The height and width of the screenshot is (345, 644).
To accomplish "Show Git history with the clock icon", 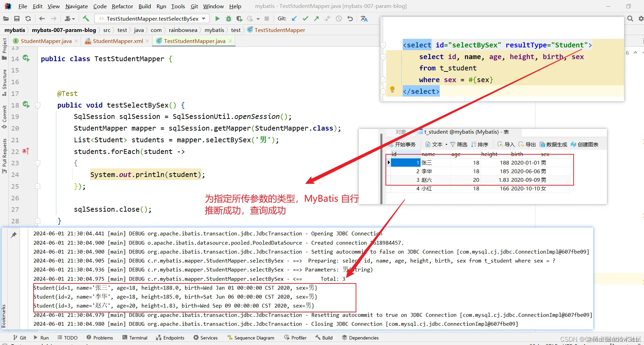I will pyautogui.click(x=339, y=19).
